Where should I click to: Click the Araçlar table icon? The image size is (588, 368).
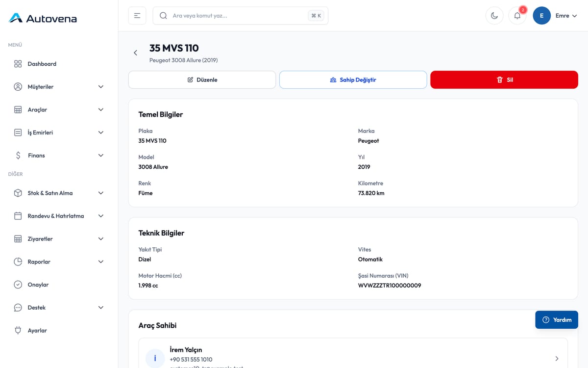tap(18, 109)
